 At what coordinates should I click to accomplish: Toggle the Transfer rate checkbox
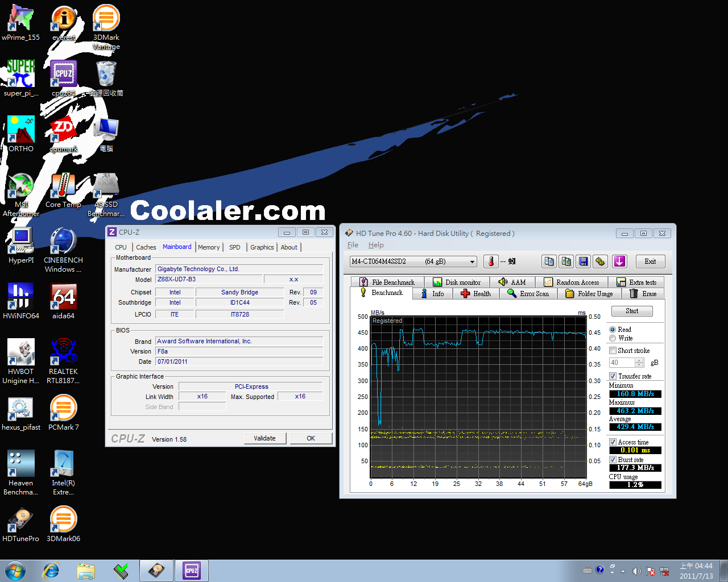click(613, 376)
